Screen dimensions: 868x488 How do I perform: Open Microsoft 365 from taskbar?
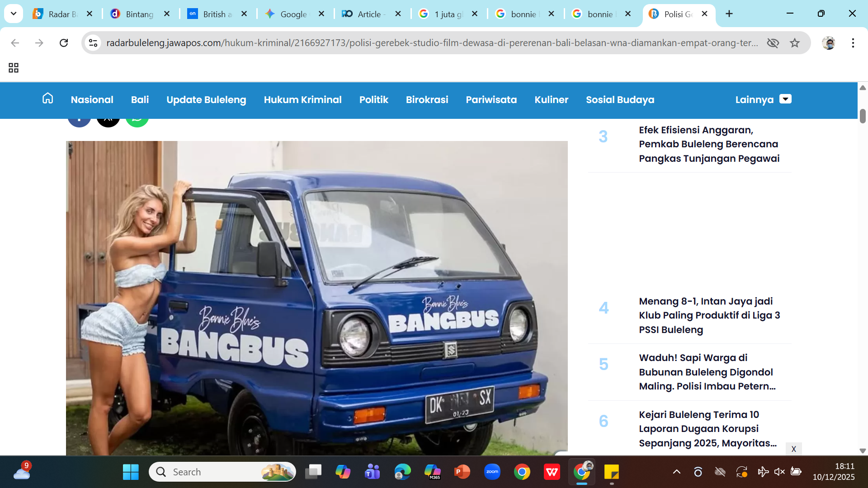pos(432,472)
